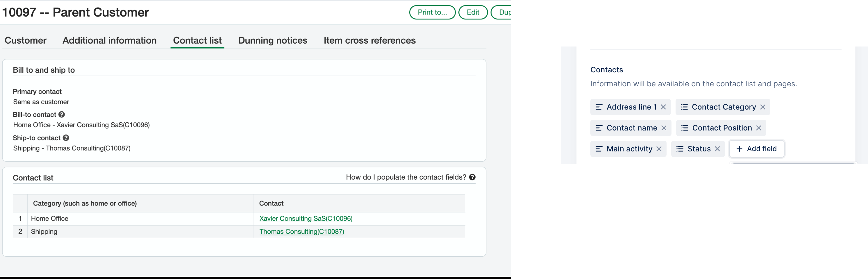Open help for Bill-to contact
868x279 pixels.
click(62, 115)
